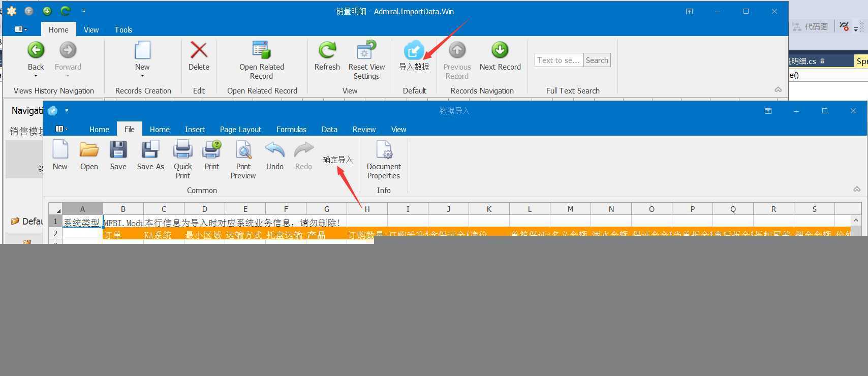Click the Default navigation item
Viewport: 868px width, 376px height.
pyautogui.click(x=27, y=222)
